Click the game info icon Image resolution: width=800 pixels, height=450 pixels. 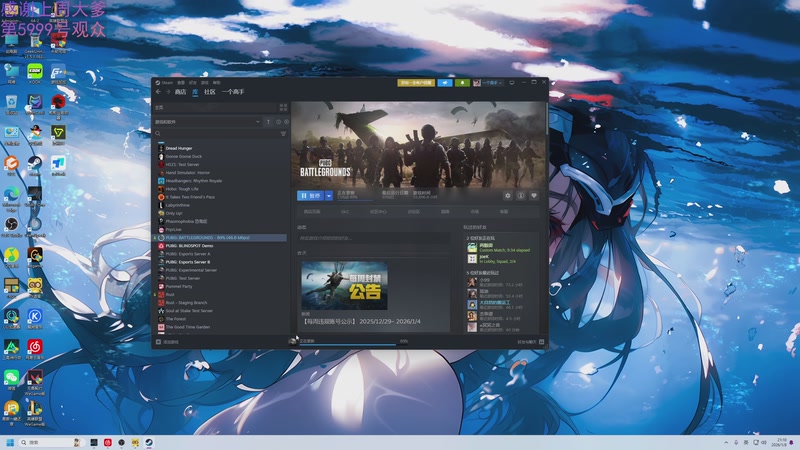(521, 195)
